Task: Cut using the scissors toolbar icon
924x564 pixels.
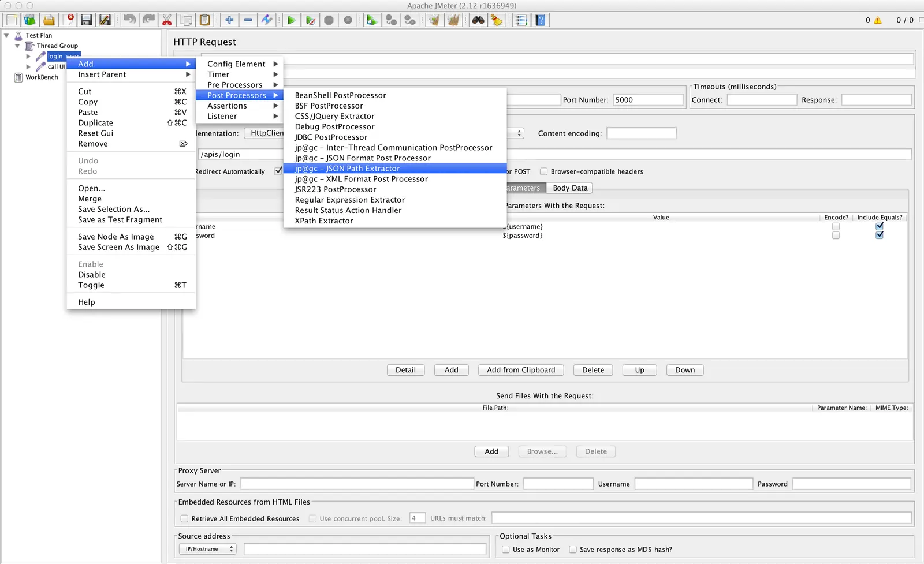Action: click(167, 20)
